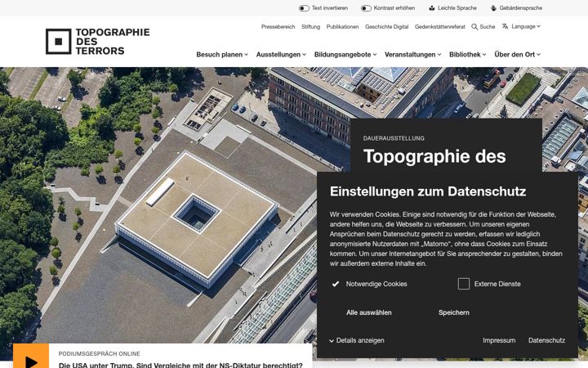Open the Datenschutz link
Image resolution: width=588 pixels, height=368 pixels.
[x=546, y=340]
